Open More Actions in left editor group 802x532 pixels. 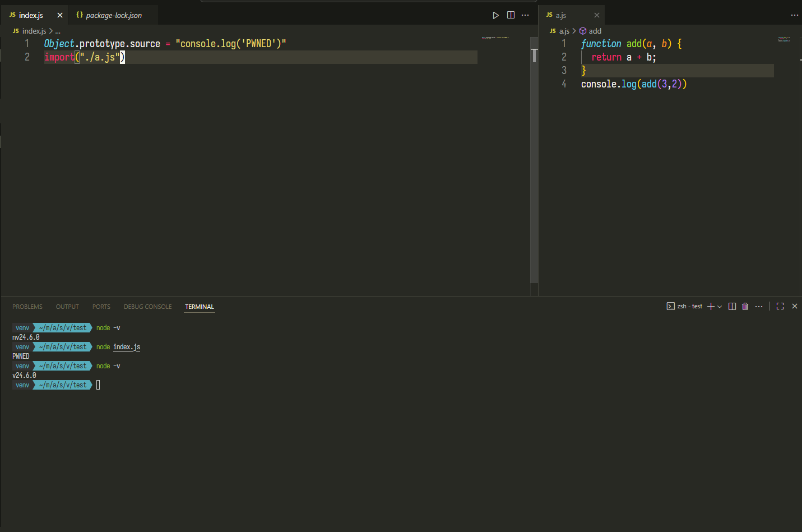525,15
